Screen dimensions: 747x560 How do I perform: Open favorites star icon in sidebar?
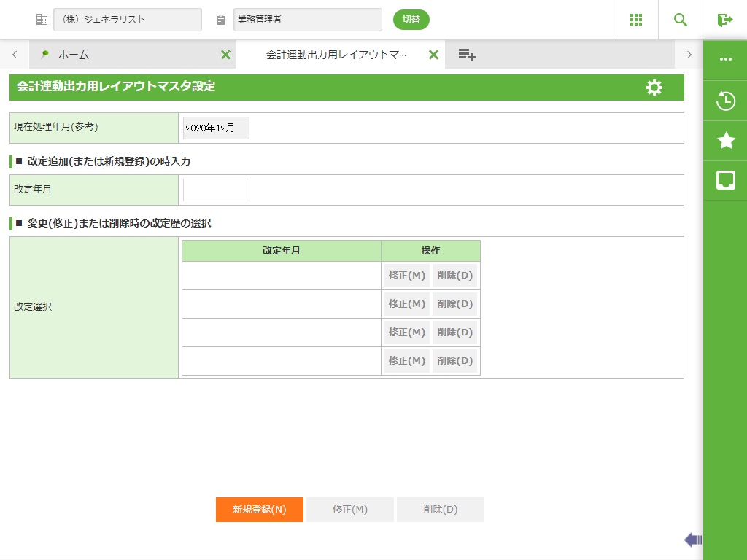pos(725,141)
